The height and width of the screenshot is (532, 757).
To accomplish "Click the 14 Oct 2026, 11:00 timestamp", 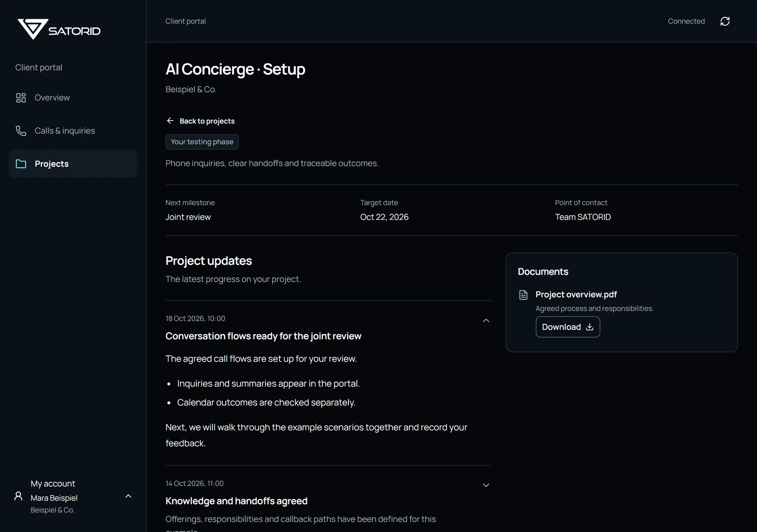I will [x=194, y=484].
